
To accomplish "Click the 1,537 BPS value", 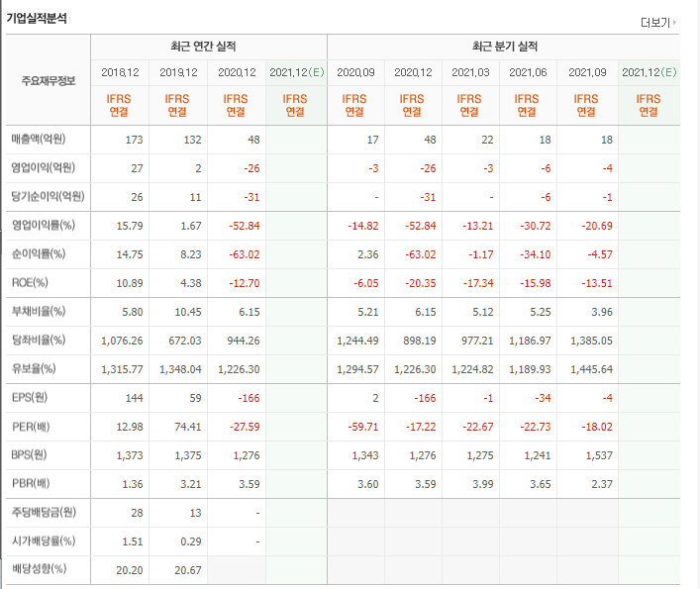I will point(599,455).
